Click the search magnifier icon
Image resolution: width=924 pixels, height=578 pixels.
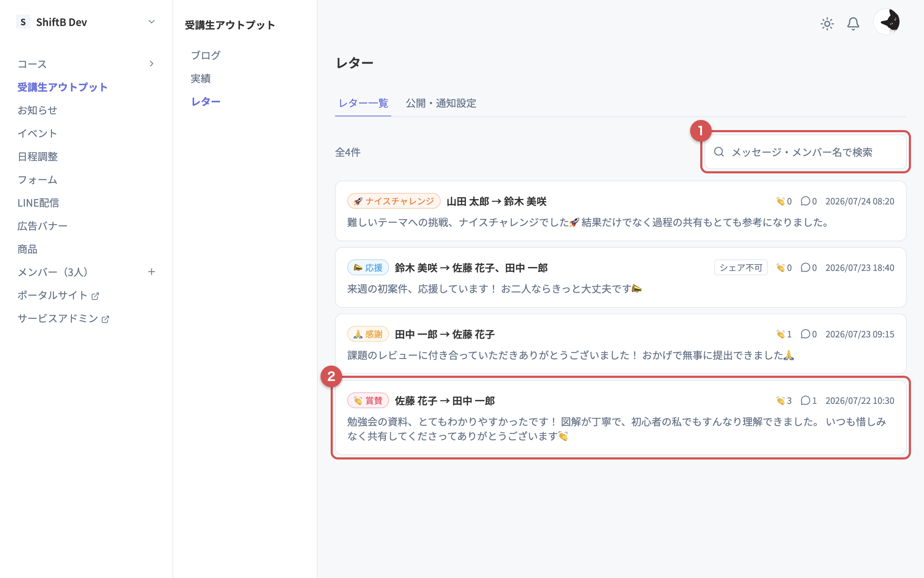pyautogui.click(x=719, y=152)
